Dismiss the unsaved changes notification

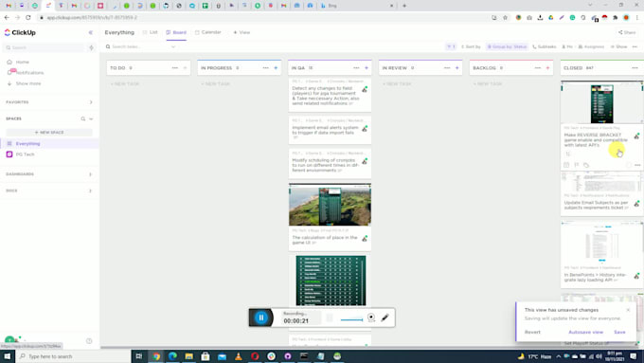tap(628, 310)
